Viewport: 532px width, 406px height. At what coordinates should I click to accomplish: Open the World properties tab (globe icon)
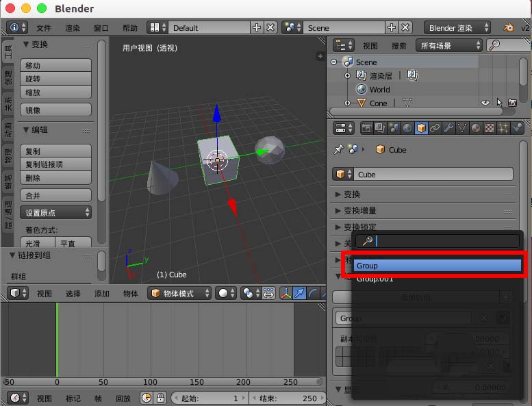click(407, 128)
